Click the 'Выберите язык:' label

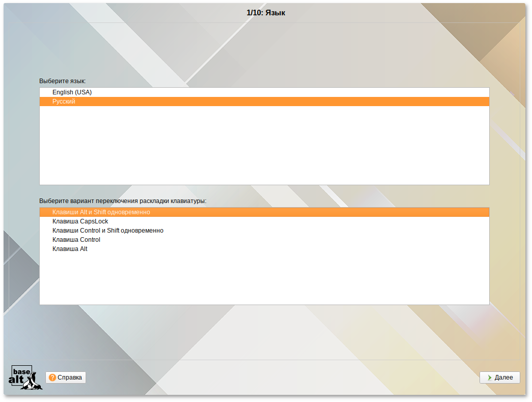(x=63, y=81)
